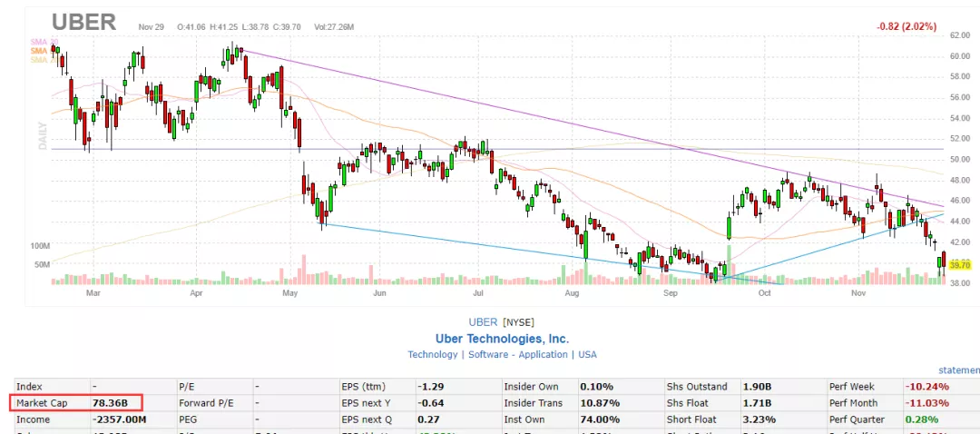Click the -1.29 EPS (ttm) value
980x434 pixels.
pyautogui.click(x=430, y=387)
